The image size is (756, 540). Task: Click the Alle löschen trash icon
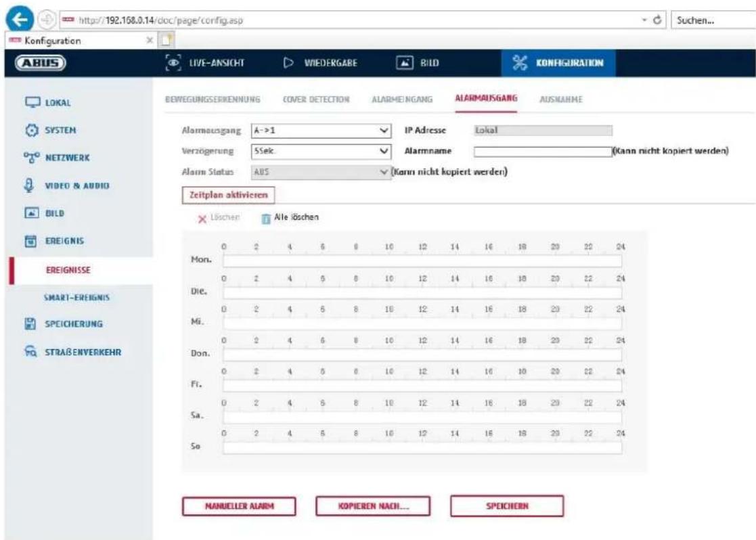point(266,219)
